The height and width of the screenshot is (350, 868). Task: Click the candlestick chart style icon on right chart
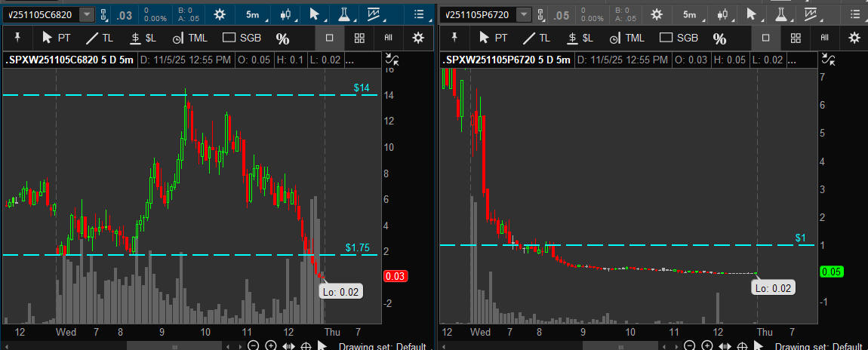tap(722, 14)
